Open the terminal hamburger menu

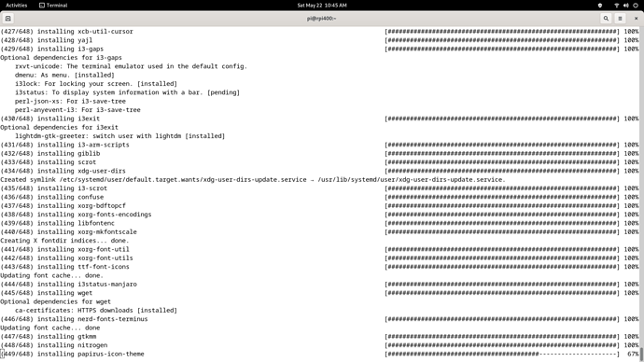tap(620, 19)
